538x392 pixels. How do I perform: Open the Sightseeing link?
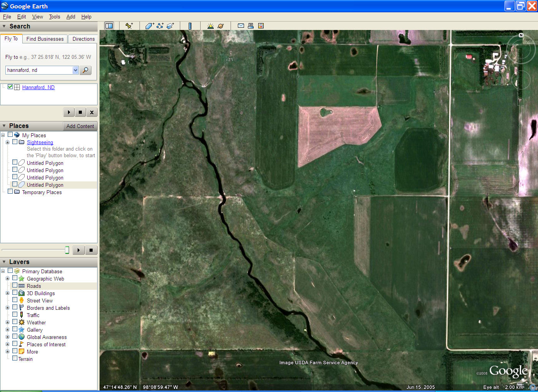point(40,142)
